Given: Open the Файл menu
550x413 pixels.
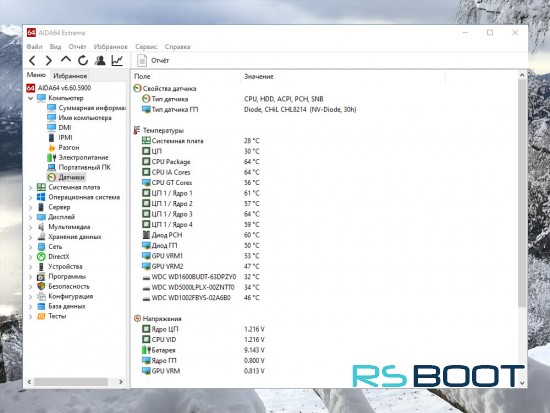Looking at the screenshot, I should point(34,47).
